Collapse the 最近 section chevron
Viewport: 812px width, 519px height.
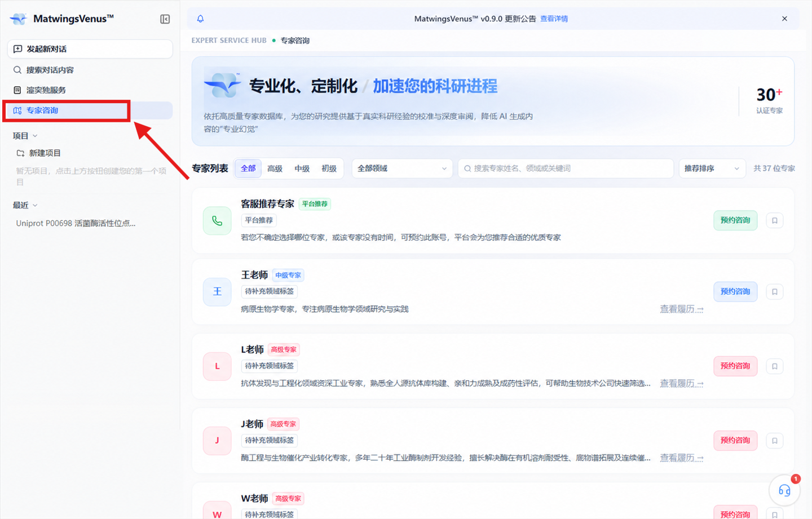click(x=35, y=205)
